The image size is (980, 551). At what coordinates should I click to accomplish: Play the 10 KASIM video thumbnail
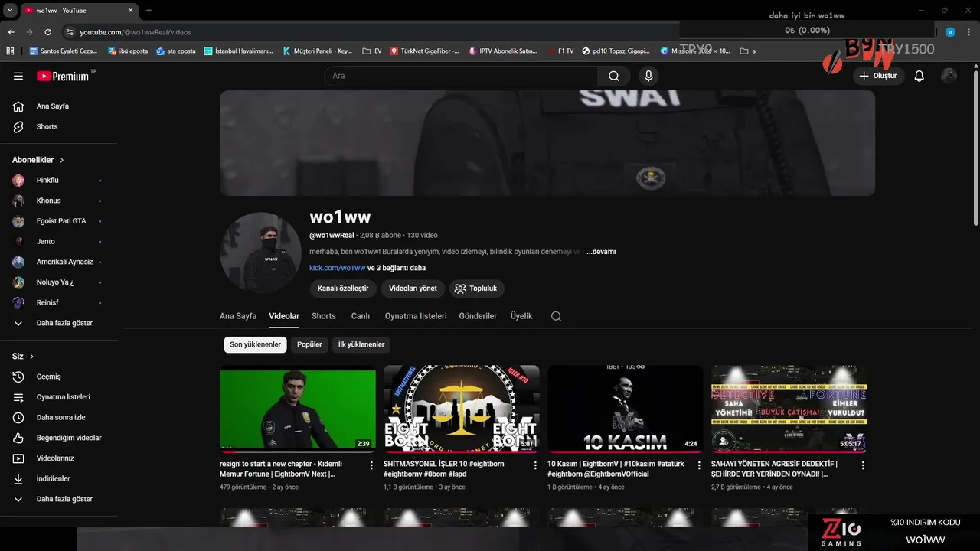[x=626, y=408]
